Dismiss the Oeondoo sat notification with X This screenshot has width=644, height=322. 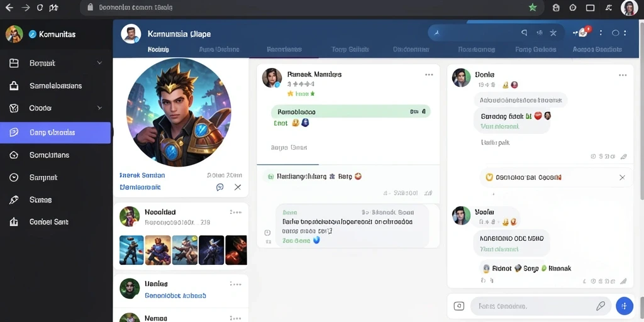[x=622, y=177]
